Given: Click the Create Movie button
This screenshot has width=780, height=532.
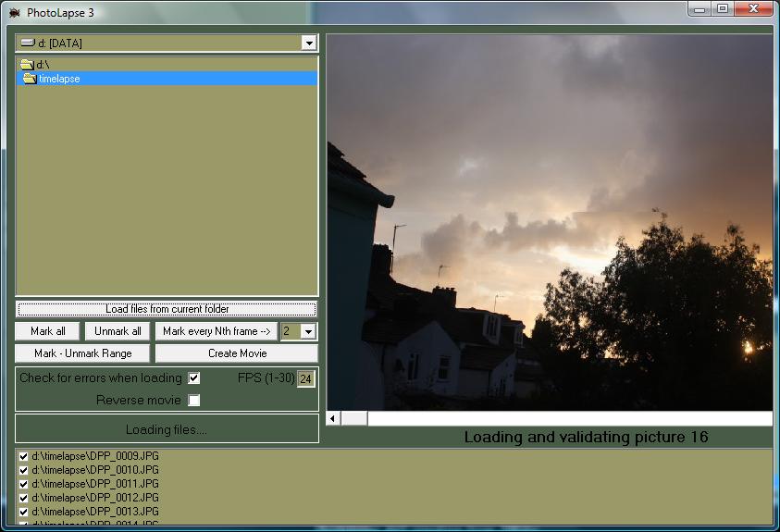Looking at the screenshot, I should coord(237,353).
